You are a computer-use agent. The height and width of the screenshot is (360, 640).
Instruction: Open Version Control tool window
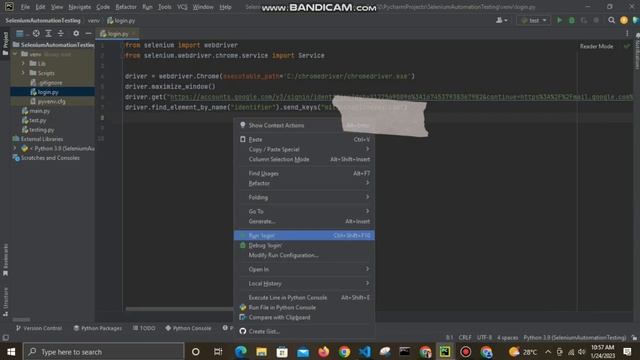tap(39, 328)
